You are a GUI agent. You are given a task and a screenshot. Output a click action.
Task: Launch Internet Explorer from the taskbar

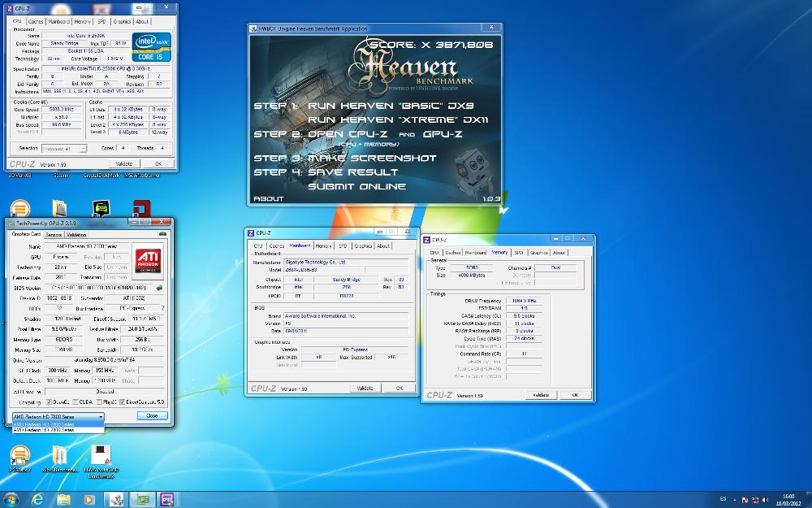click(37, 500)
